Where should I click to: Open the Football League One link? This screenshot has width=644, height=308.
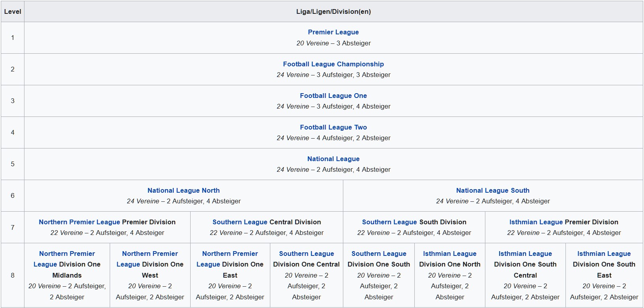tap(333, 96)
